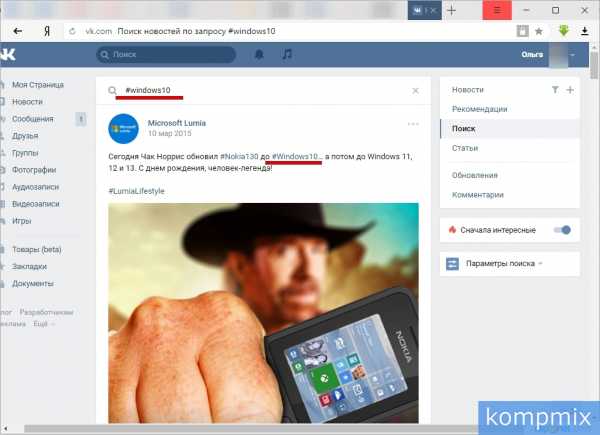Click #LumiaLifestyle hashtag

point(137,191)
